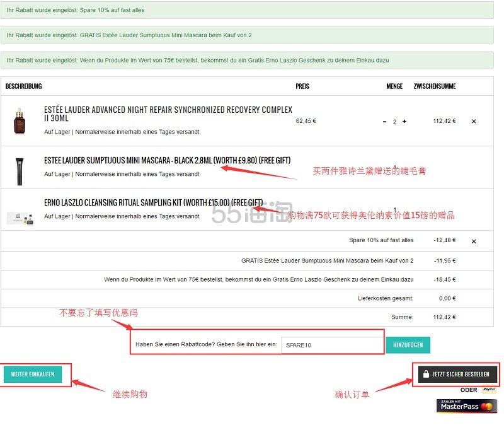The width and height of the screenshot is (504, 425).
Task: Click Weiter Einkaufen button
Action: pos(33,374)
